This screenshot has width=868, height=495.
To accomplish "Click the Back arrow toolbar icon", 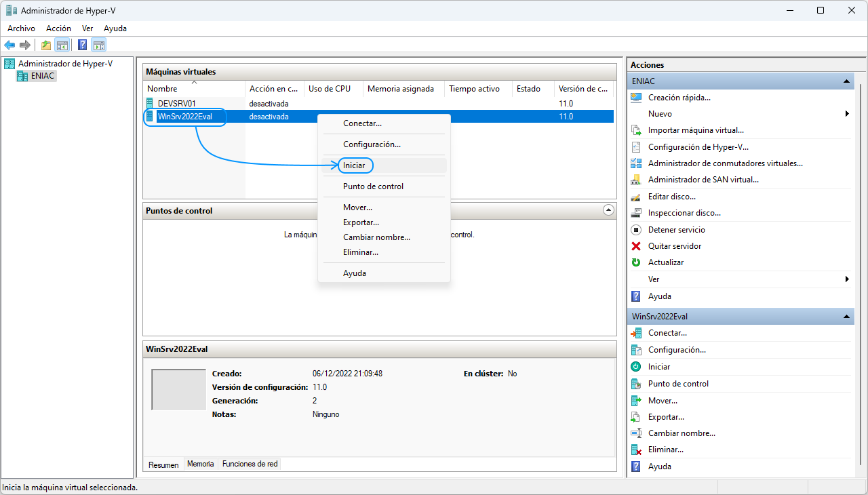I will click(x=9, y=45).
